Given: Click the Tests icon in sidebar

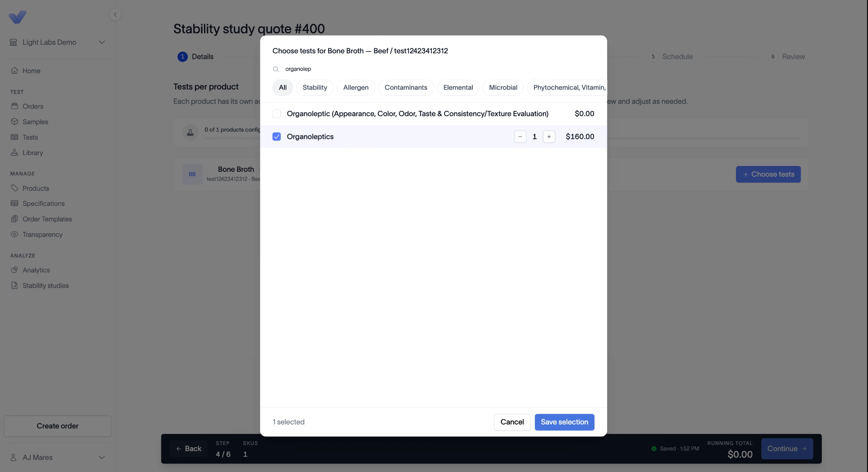Looking at the screenshot, I should [x=14, y=137].
